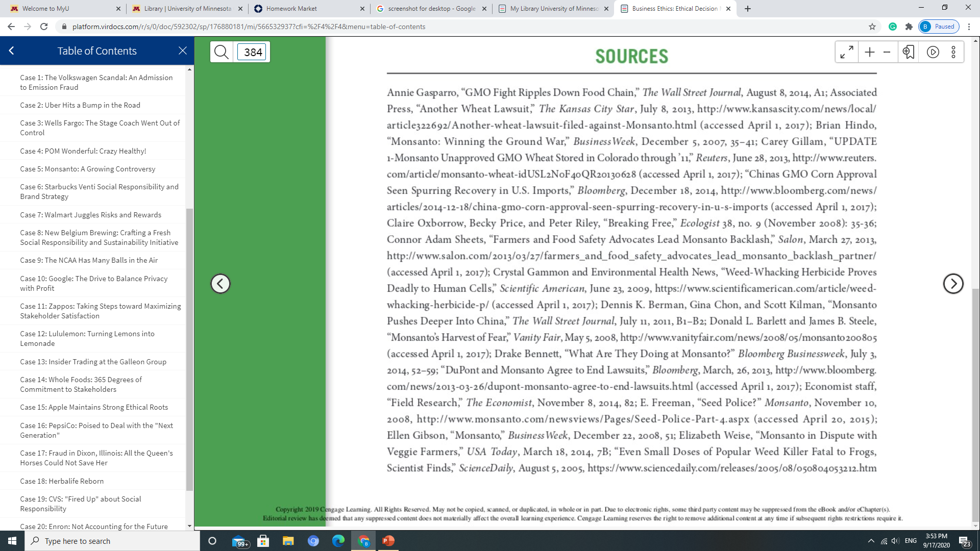The height and width of the screenshot is (551, 980).
Task: Select Case 16: PepsiCo entry
Action: click(96, 430)
